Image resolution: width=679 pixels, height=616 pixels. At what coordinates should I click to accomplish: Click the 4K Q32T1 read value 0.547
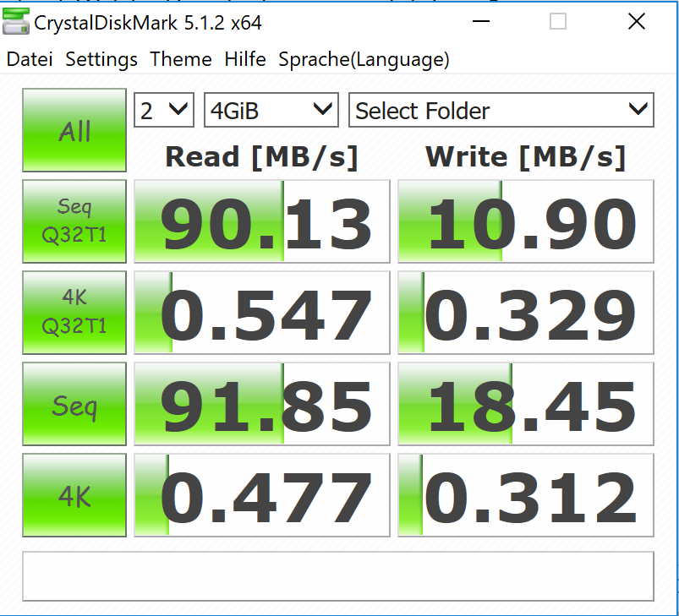(x=262, y=313)
